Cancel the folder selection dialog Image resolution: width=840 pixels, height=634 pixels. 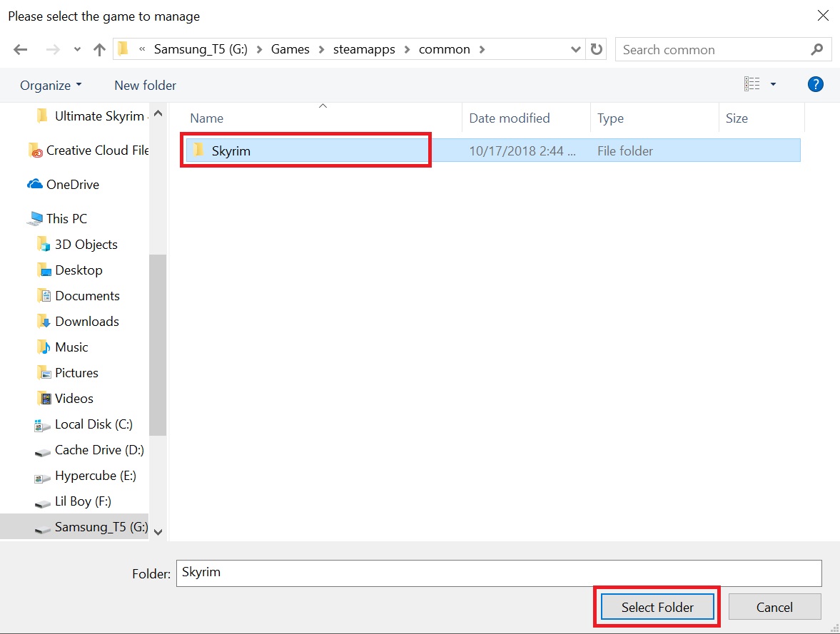click(774, 607)
